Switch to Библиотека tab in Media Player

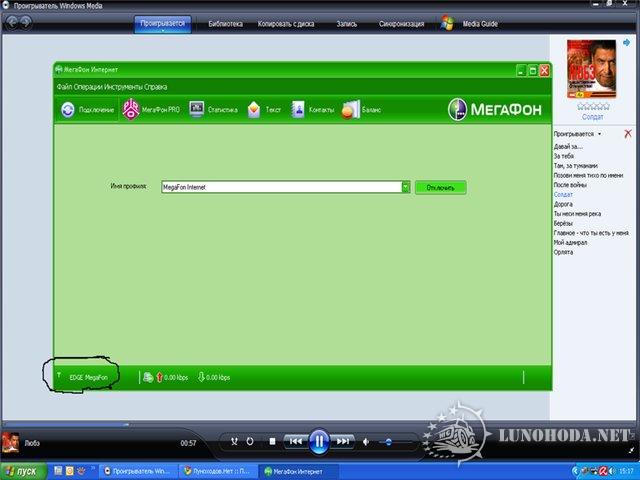tap(226, 24)
